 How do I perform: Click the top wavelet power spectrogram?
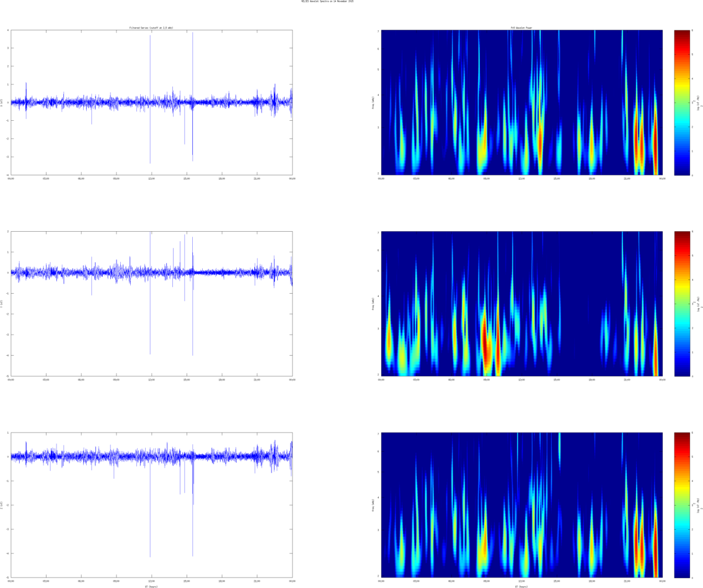click(522, 103)
